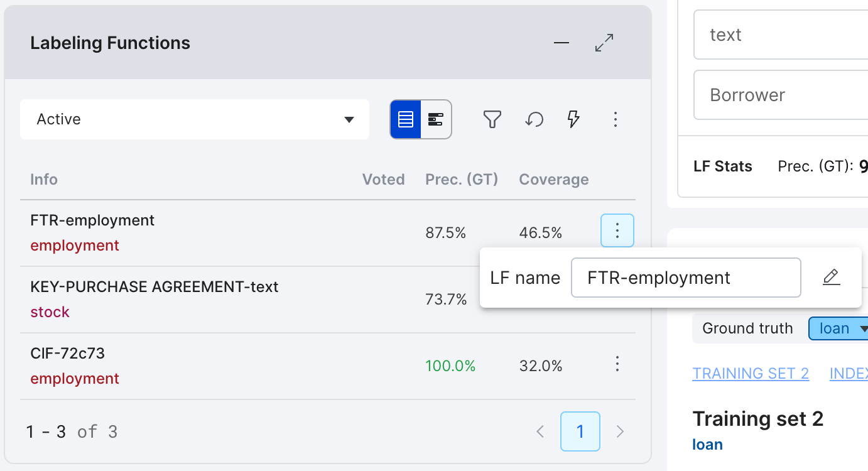Viewport: 868px width, 471px height.
Task: Expand Labeling Functions panel to fullscreen
Action: [604, 43]
